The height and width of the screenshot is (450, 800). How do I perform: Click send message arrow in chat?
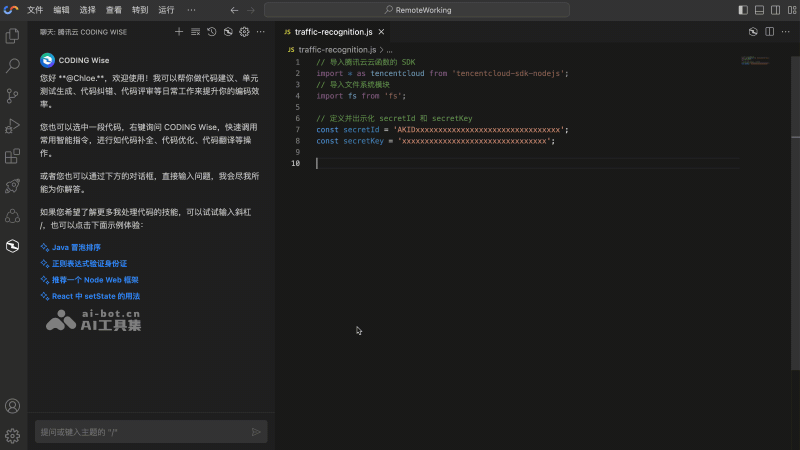click(257, 432)
